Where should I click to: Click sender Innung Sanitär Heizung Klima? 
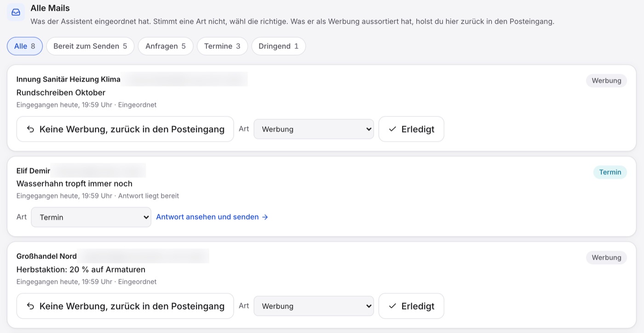coord(69,79)
